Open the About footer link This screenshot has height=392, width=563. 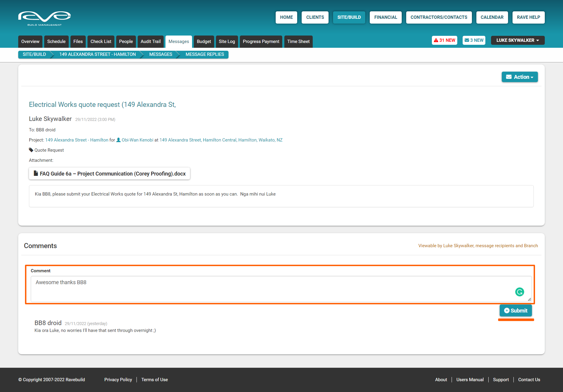coord(441,379)
